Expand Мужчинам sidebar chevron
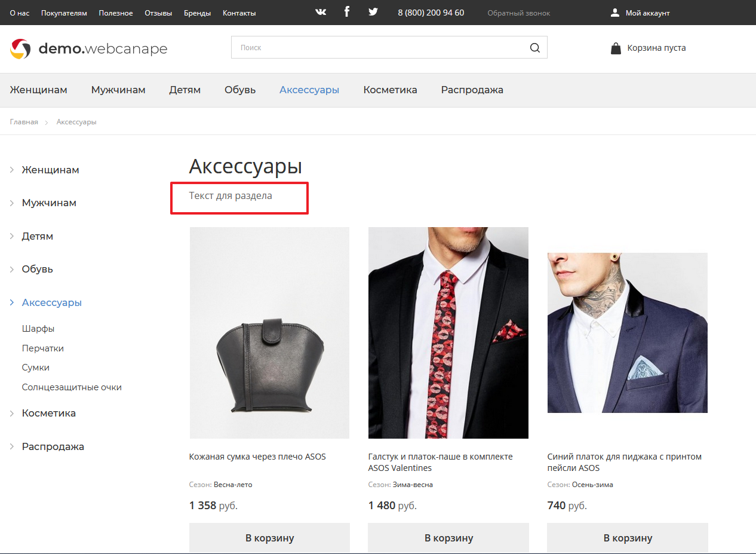 pyautogui.click(x=12, y=203)
